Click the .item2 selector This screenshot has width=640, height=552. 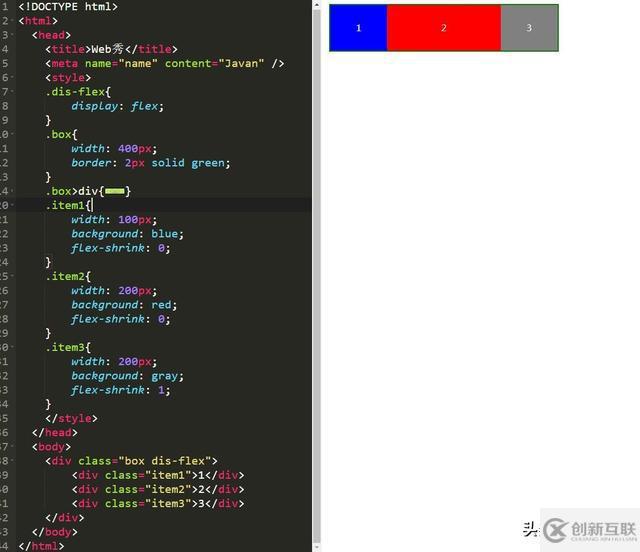65,276
